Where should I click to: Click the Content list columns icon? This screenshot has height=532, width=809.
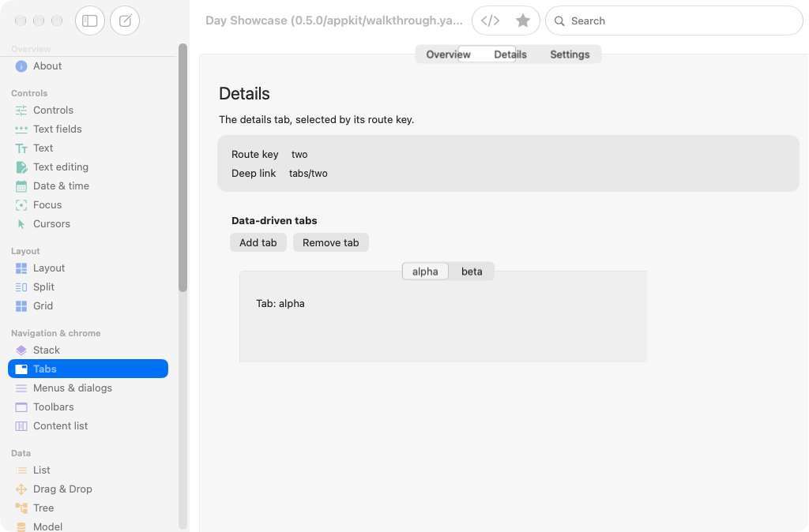[21, 426]
